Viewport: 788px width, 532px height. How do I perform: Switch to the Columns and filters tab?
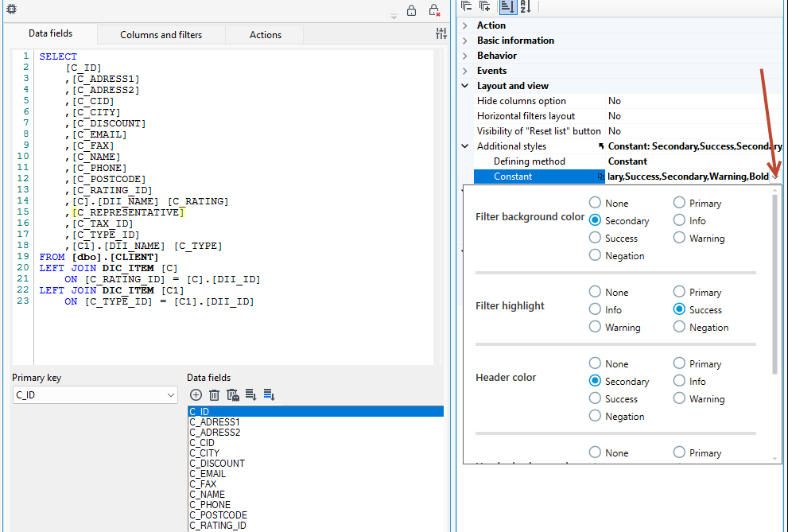[x=161, y=35]
